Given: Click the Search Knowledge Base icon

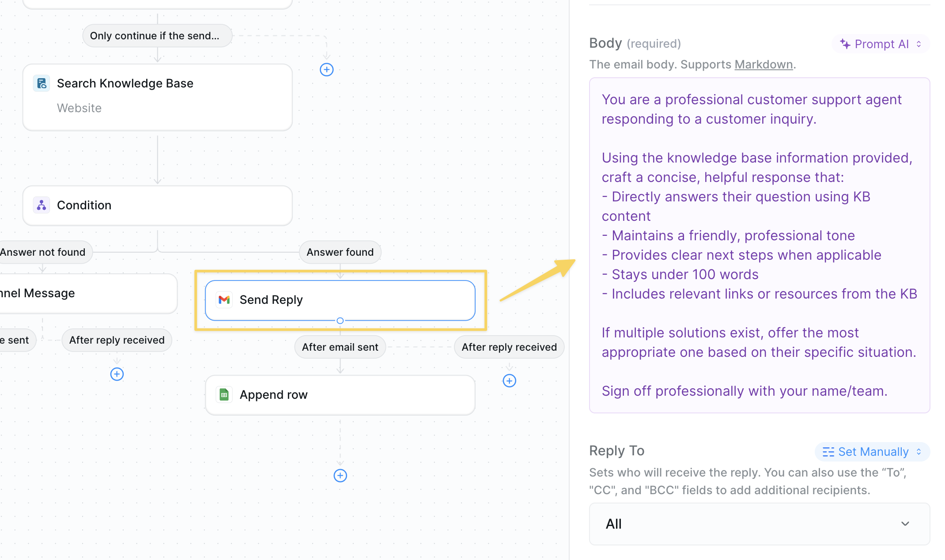Looking at the screenshot, I should coord(42,83).
